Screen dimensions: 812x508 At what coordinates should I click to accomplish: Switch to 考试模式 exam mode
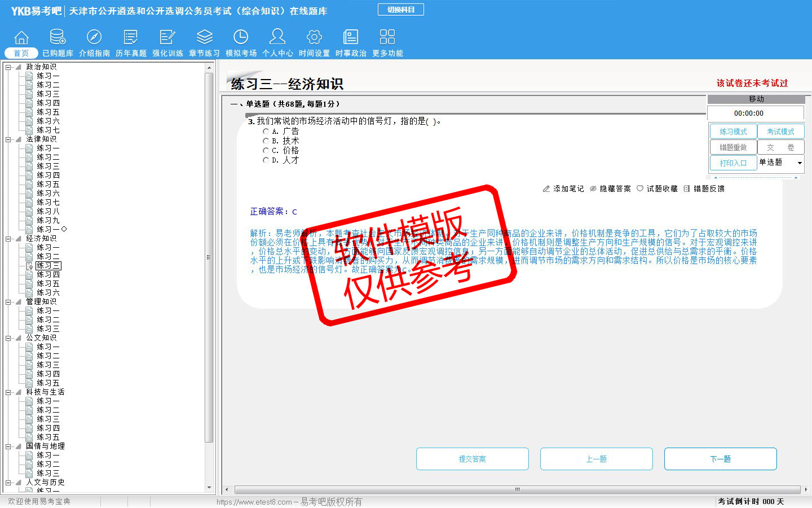[x=780, y=132]
